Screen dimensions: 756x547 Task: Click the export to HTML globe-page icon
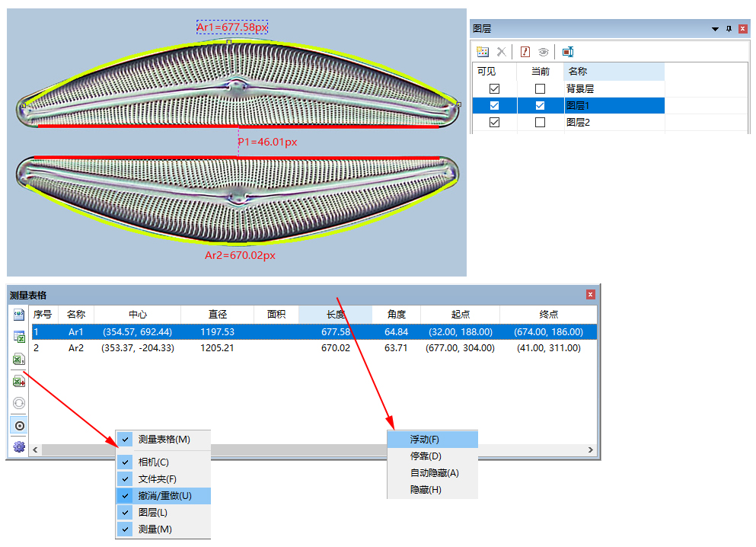tap(19, 315)
